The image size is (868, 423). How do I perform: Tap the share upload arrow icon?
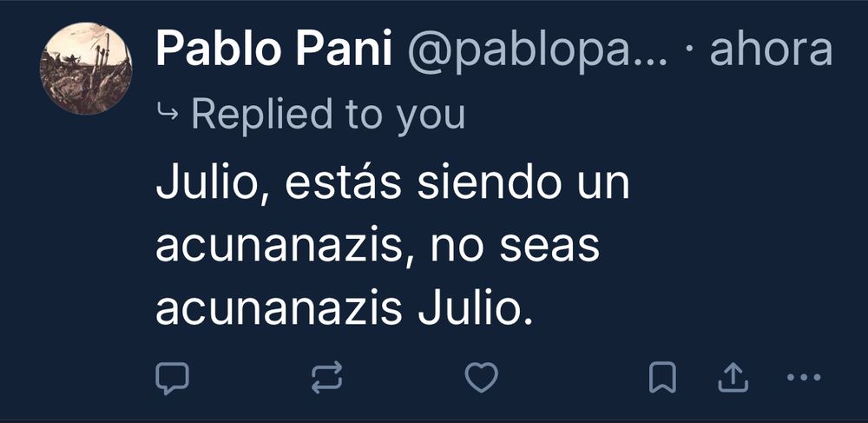pos(733,378)
